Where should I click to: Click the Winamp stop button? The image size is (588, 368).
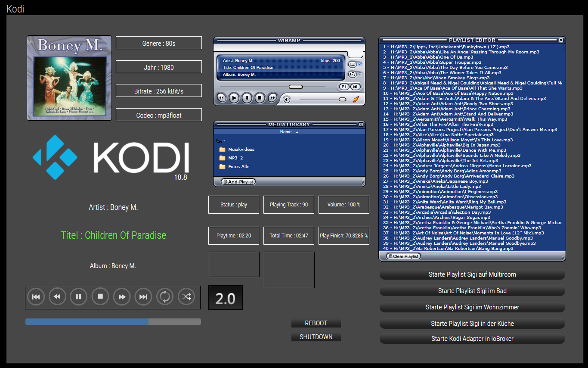pos(260,98)
